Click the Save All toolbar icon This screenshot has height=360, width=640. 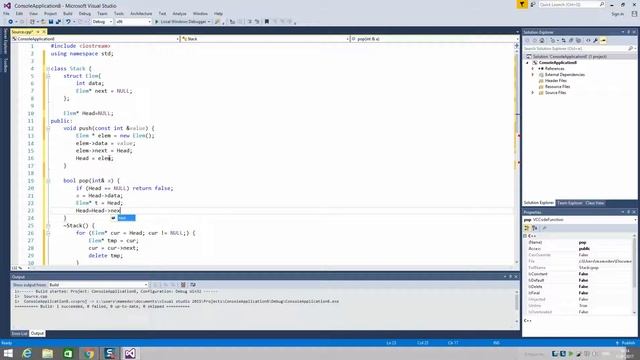58,22
